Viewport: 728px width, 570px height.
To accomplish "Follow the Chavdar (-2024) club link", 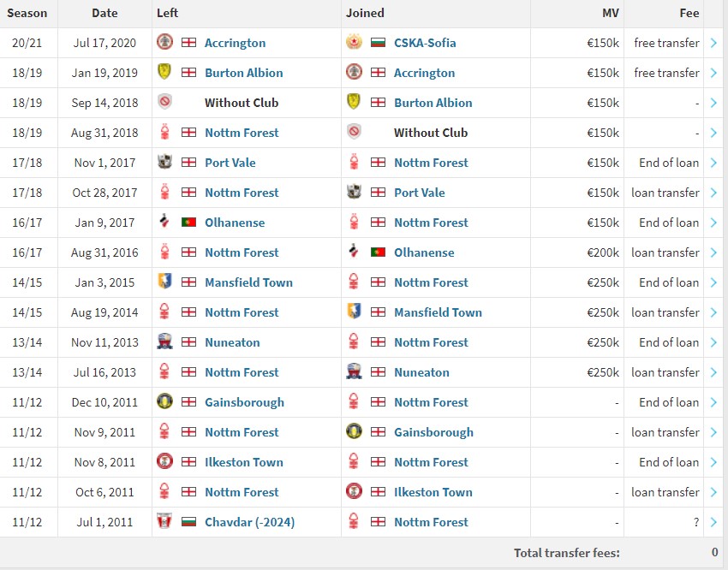I will pos(249,522).
